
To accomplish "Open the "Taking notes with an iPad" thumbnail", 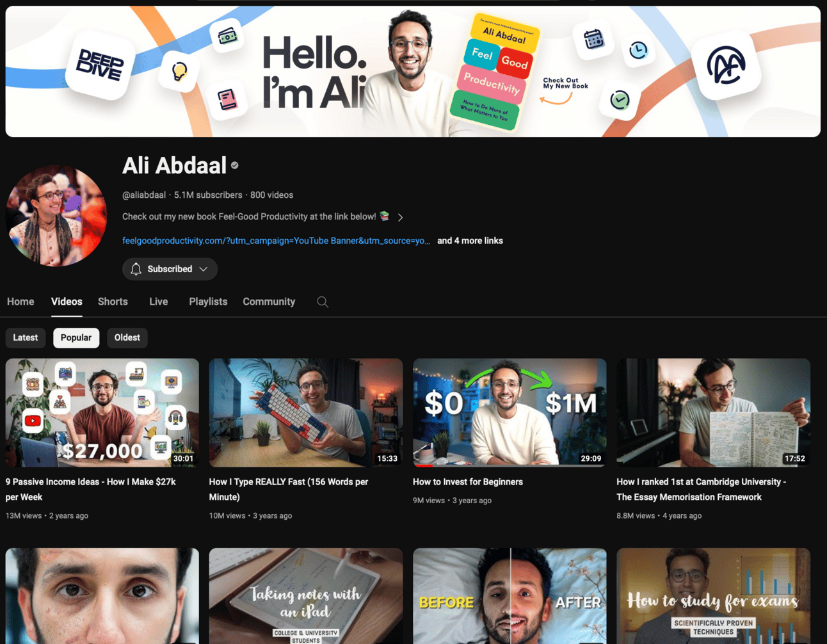I will [x=306, y=596].
